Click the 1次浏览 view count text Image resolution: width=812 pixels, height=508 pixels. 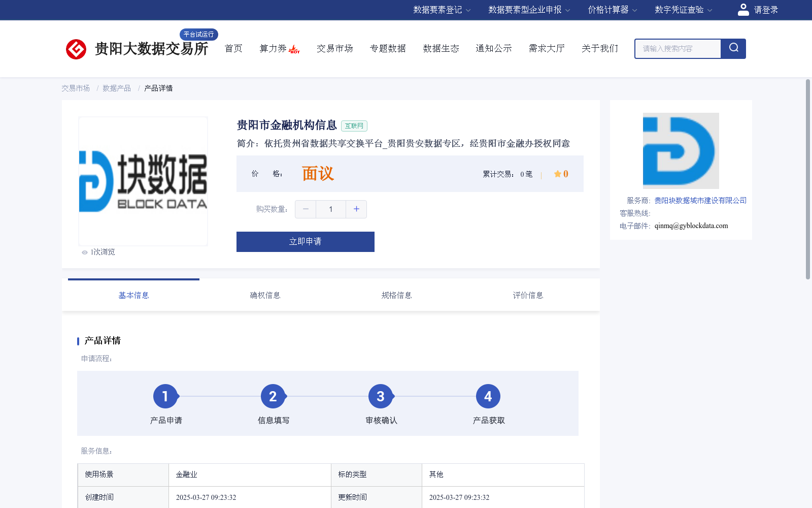[x=103, y=252]
